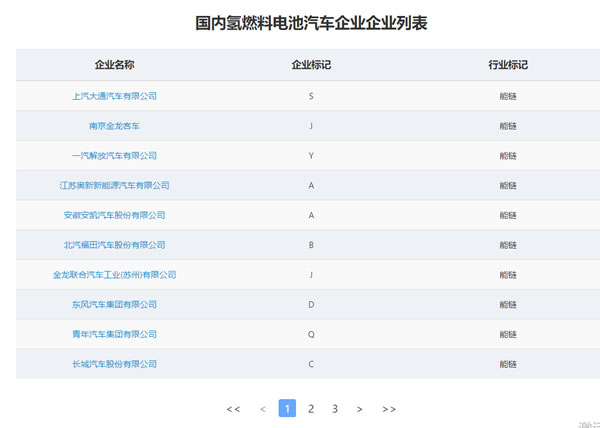Screen dimensions: 600x428
Task: Select mark B in 北汽福田 row
Action: tap(311, 245)
